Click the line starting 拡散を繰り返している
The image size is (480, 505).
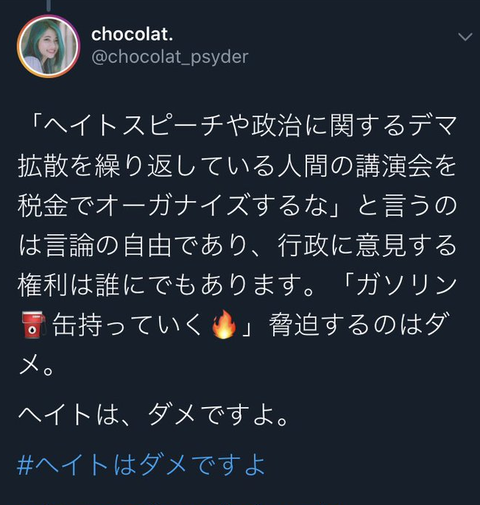tap(237, 166)
